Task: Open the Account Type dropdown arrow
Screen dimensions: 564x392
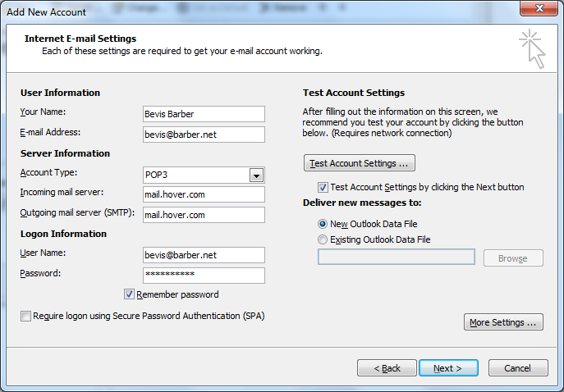Action: 256,175
